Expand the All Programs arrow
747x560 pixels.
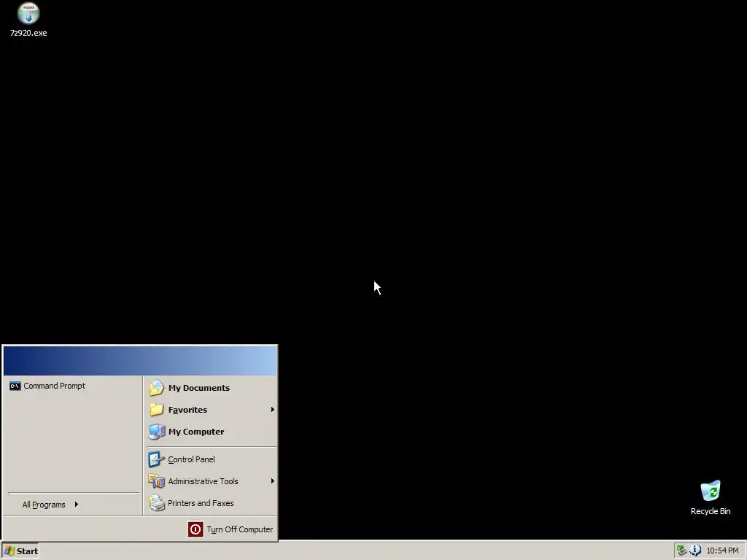coord(76,505)
